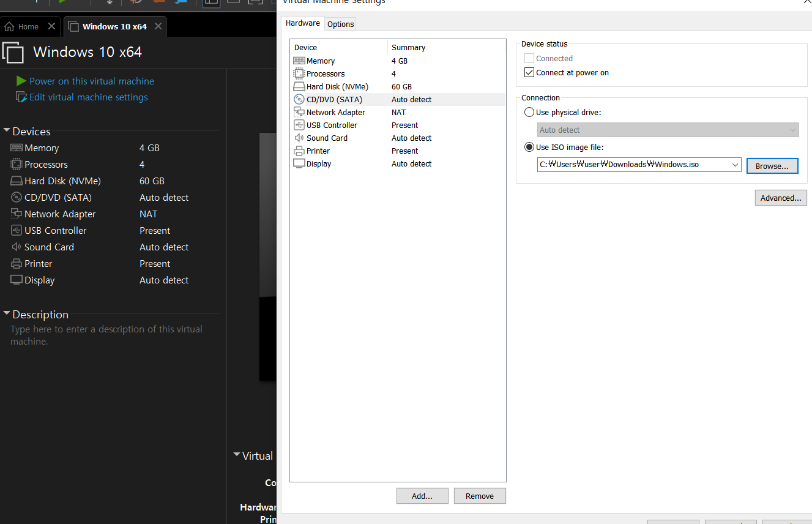Select the Display monitor icon in settings device list
The width and height of the screenshot is (812, 524).
tap(299, 163)
